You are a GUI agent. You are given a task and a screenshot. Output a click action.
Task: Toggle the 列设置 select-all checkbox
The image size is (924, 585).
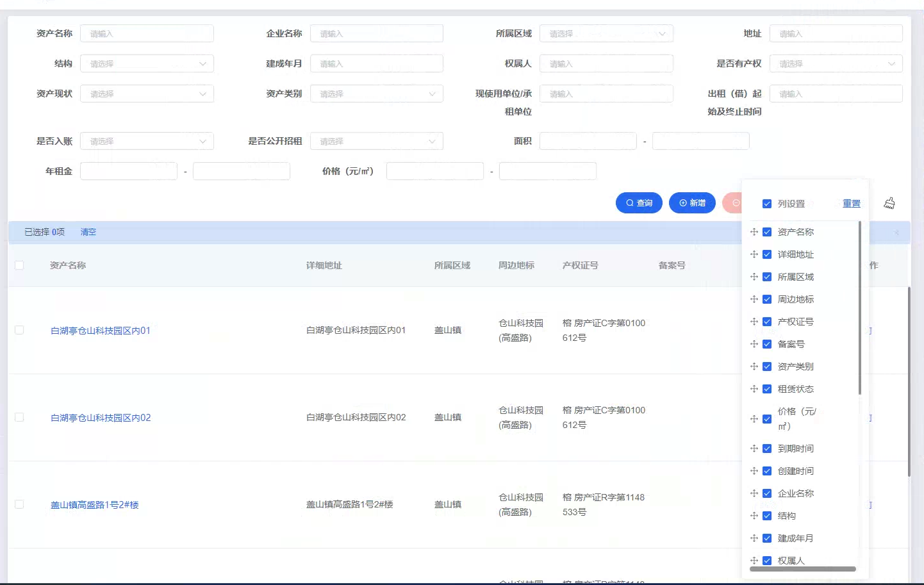pos(767,204)
